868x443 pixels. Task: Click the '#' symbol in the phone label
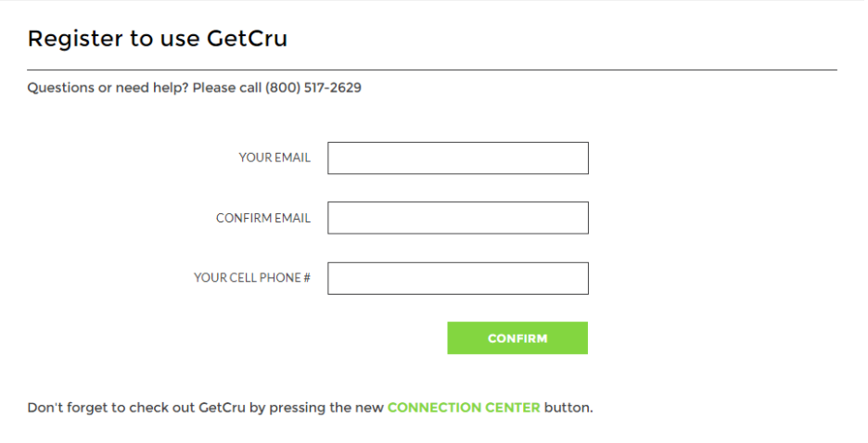(307, 278)
